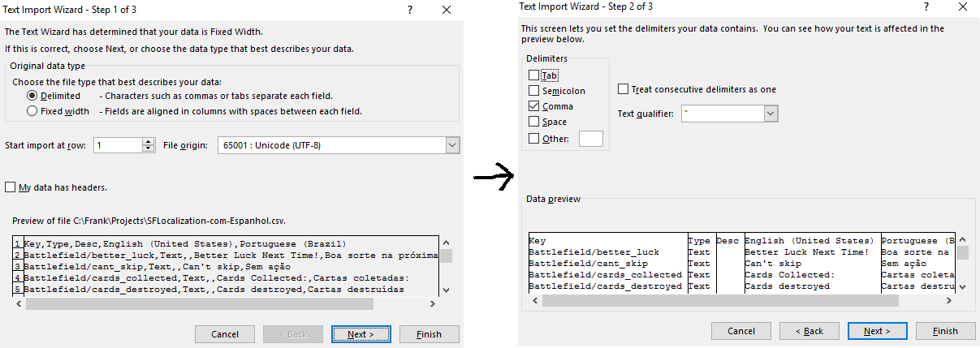Viewport: 980px width, 348px height.
Task: Select the Delimited radio option
Action: click(x=32, y=96)
